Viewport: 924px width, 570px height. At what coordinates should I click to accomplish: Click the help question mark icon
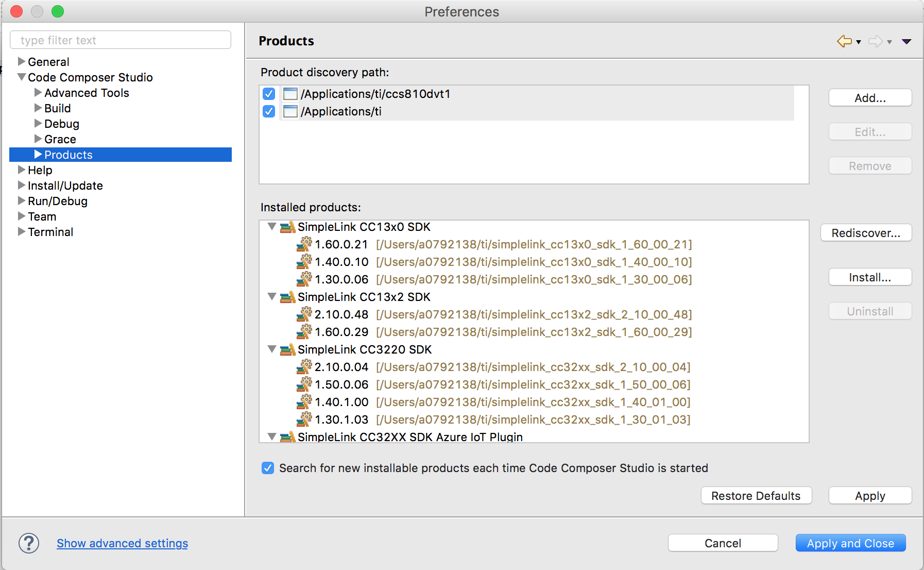(x=29, y=543)
